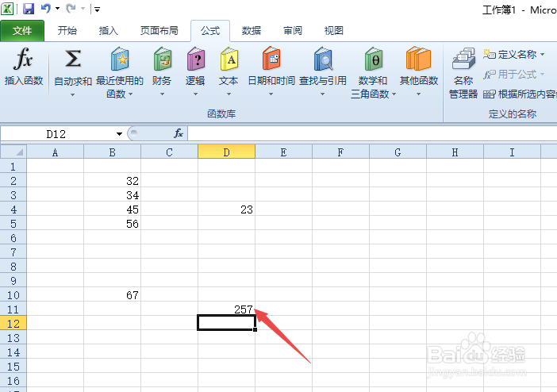Select column B header
This screenshot has height=392, width=557.
coord(112,152)
